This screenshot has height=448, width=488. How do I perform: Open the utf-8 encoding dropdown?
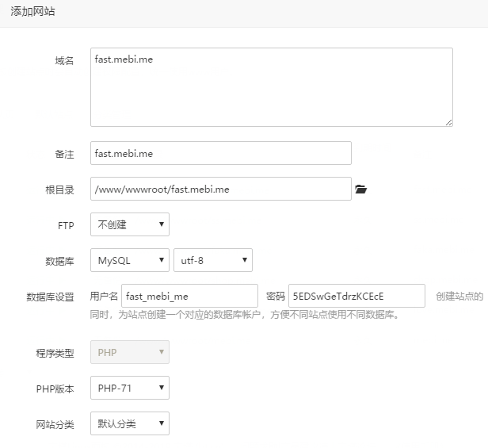212,260
